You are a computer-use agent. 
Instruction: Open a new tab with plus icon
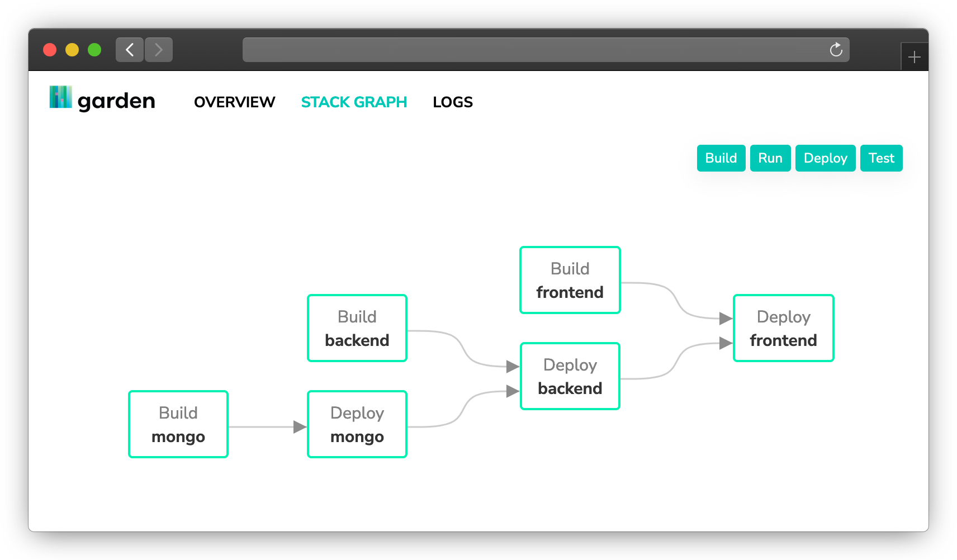pos(915,57)
